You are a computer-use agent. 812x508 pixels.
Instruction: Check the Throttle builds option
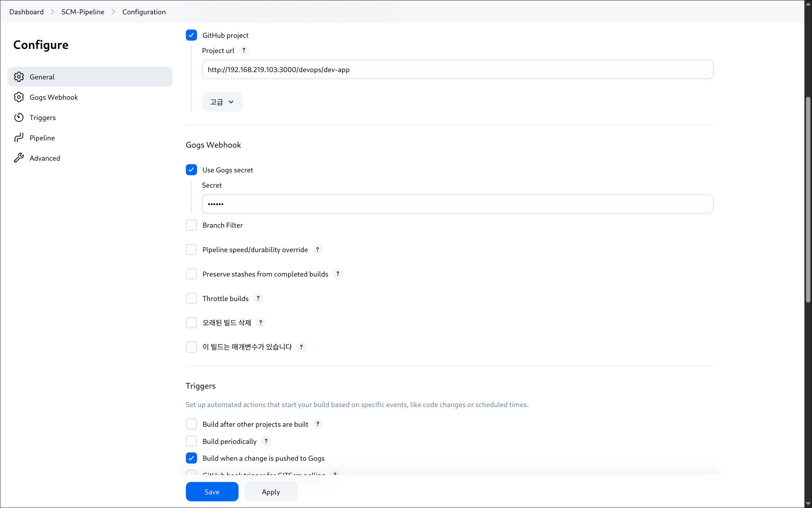191,298
